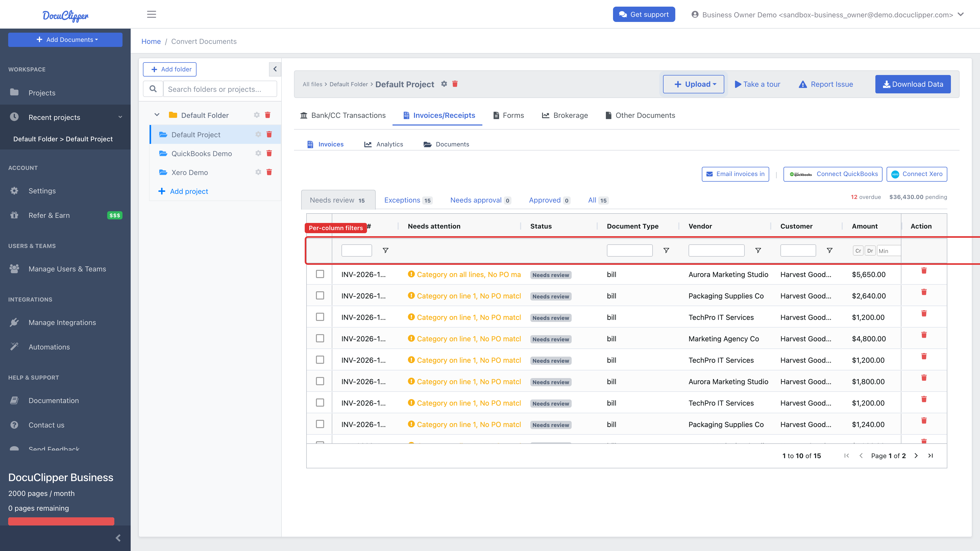980x551 pixels.
Task: Click the Vendor column filter field
Action: [x=716, y=250]
